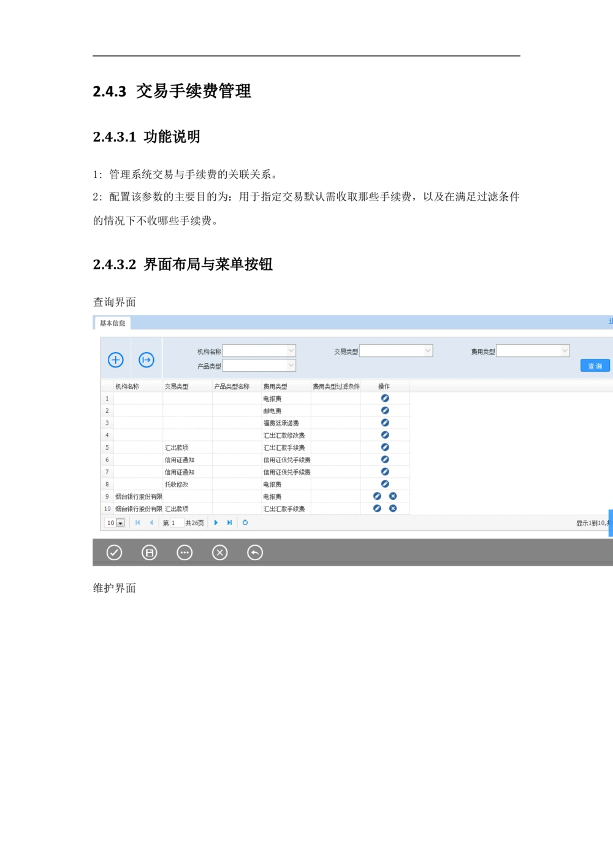Open the page size dropdown showing 10
Viewport: 613px width, 868px height.
tap(120, 523)
